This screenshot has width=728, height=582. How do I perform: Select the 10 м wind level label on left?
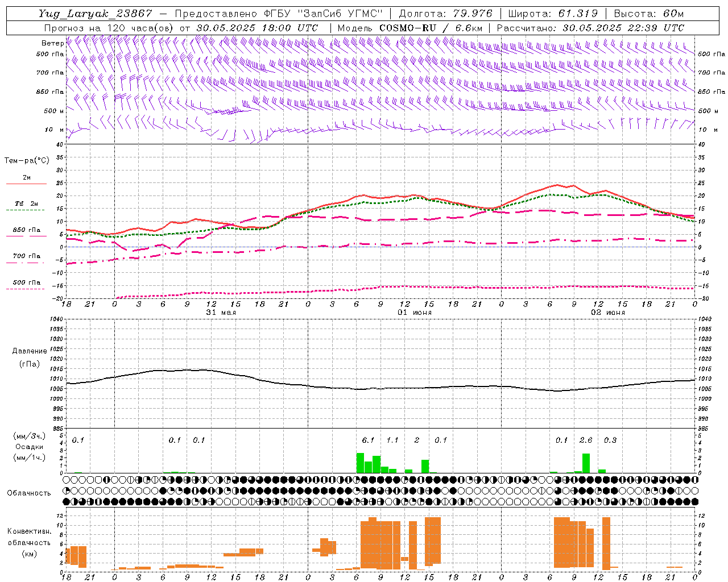pos(55,130)
